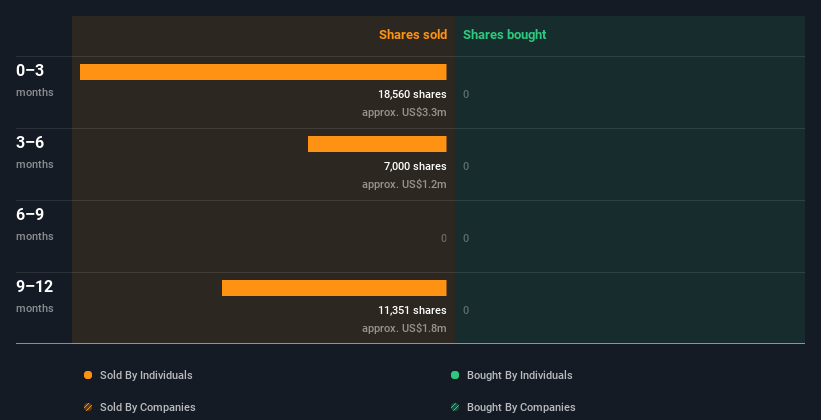Click the 7,000 shares value

click(x=415, y=167)
